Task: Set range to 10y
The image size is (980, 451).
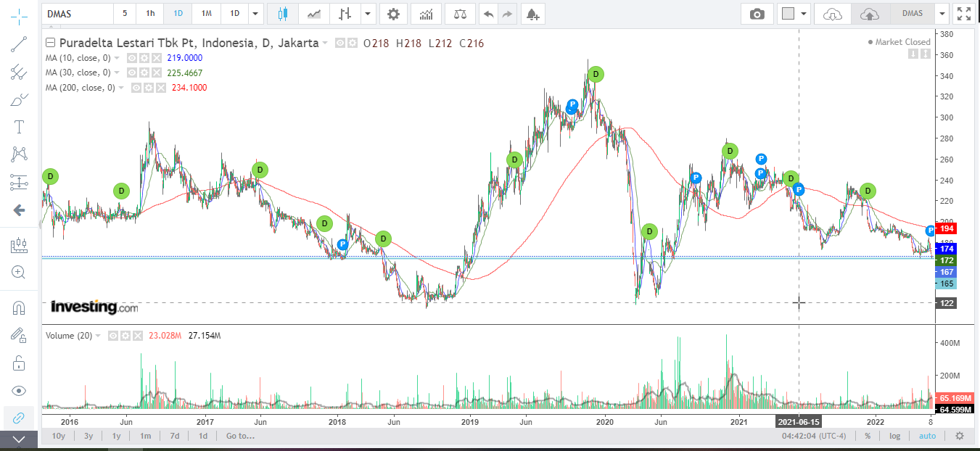Action: (x=58, y=436)
